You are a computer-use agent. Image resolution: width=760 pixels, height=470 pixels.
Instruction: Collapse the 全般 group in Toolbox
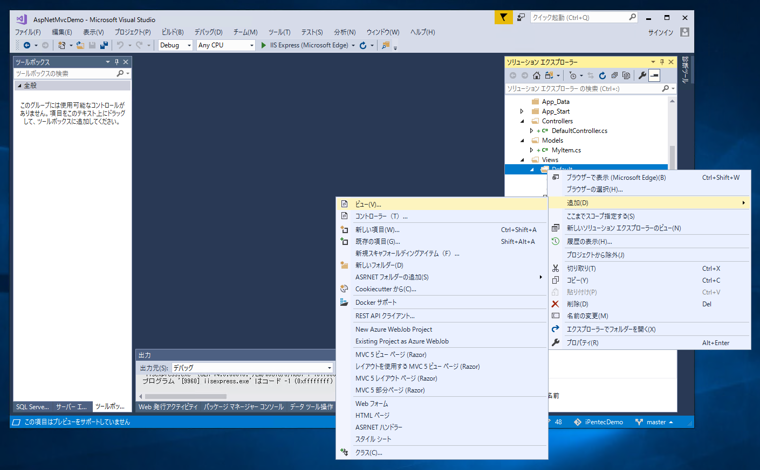[x=19, y=85]
